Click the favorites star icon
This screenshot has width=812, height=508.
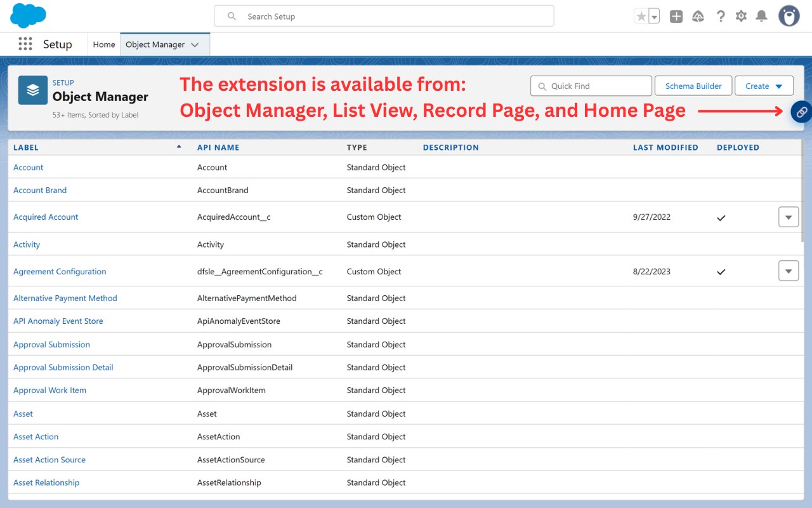click(641, 17)
